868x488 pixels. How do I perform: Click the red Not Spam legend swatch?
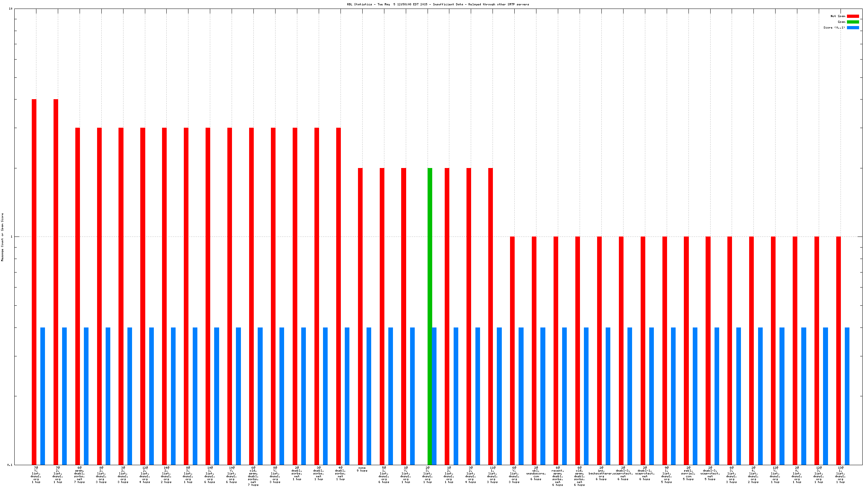pyautogui.click(x=853, y=16)
